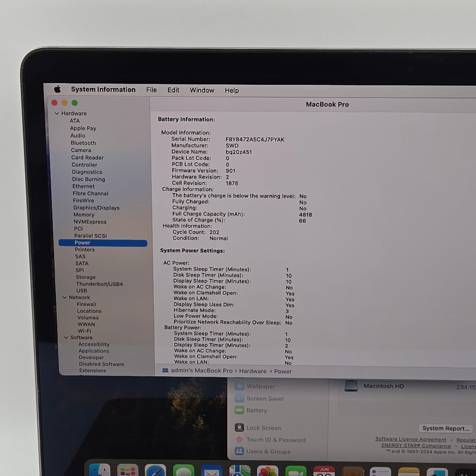Open the Window menu
476x476 pixels.
(x=202, y=90)
